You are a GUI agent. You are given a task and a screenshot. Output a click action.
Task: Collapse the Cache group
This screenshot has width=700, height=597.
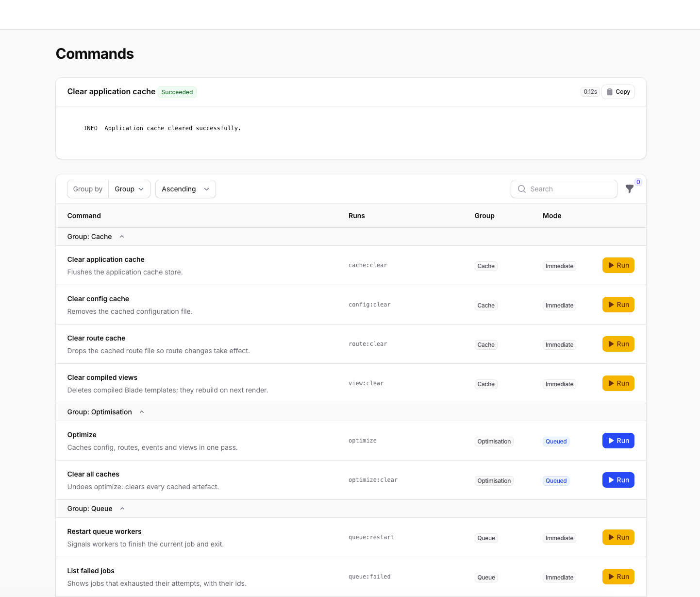click(x=122, y=237)
